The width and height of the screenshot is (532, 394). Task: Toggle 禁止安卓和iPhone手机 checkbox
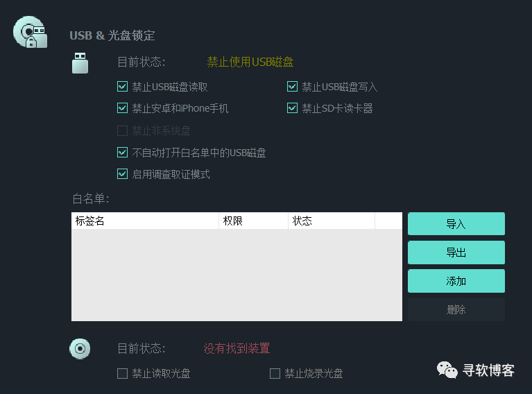[122, 108]
